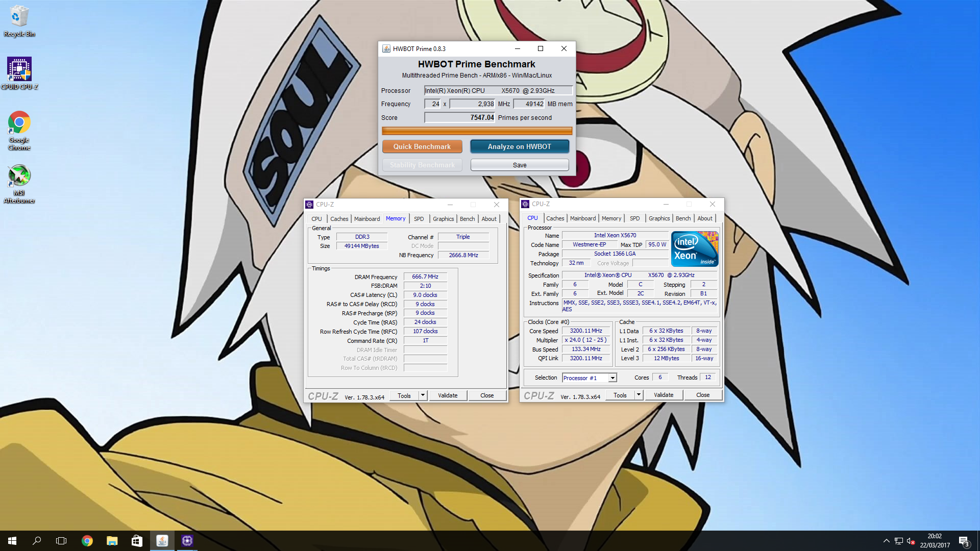Start the Quick Benchmark
Screen dimensions: 980x551
point(422,146)
